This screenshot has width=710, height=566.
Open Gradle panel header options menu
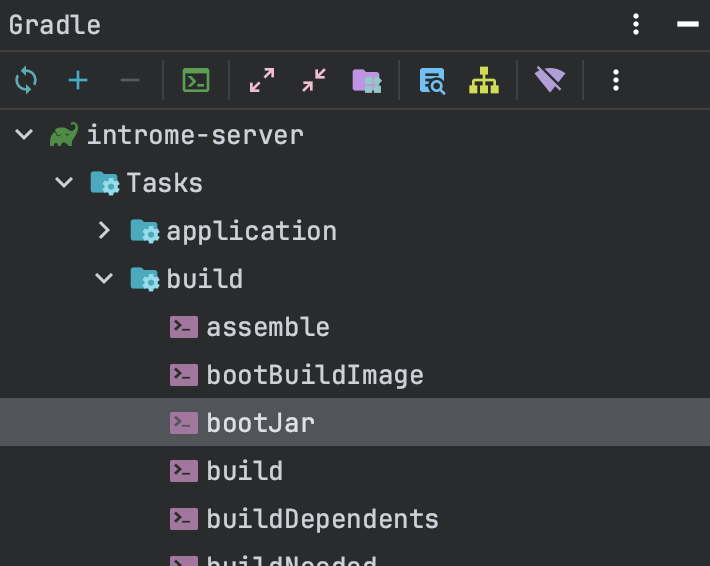(x=636, y=24)
